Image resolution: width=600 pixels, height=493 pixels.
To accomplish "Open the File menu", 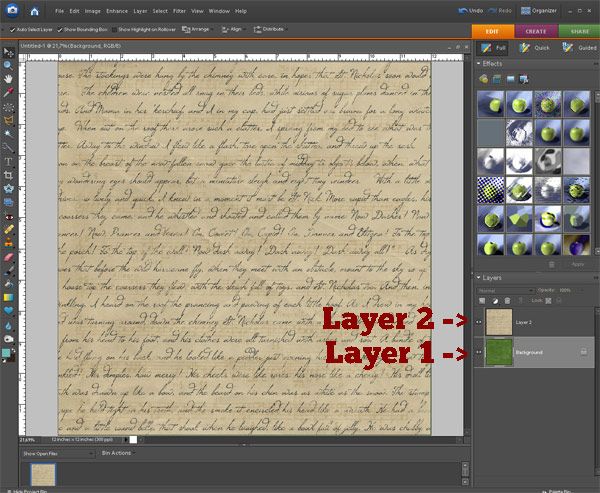I will coord(59,11).
